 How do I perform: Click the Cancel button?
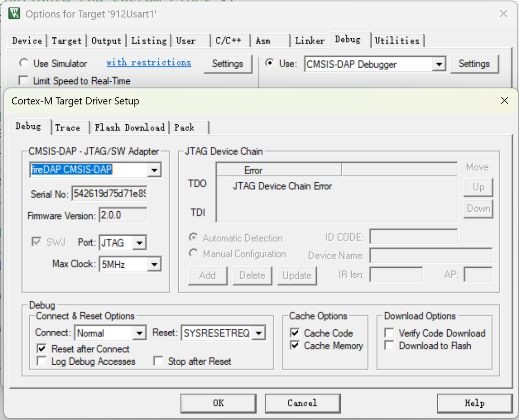coord(303,403)
